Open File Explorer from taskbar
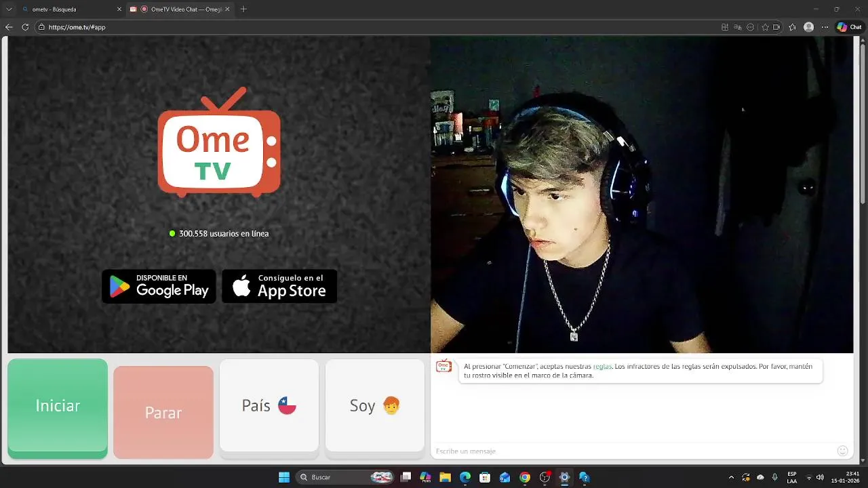The image size is (868, 488). [446, 477]
